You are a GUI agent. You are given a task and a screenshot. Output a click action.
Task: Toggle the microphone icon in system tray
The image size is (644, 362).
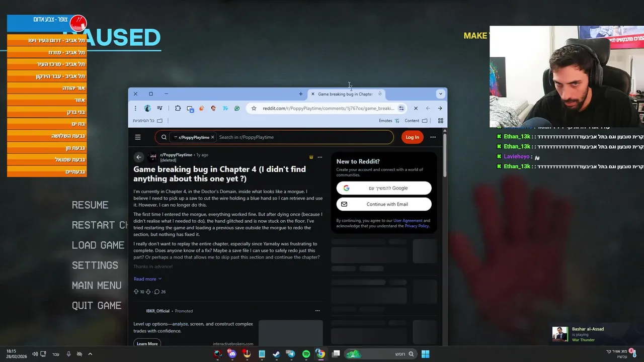tap(68, 354)
